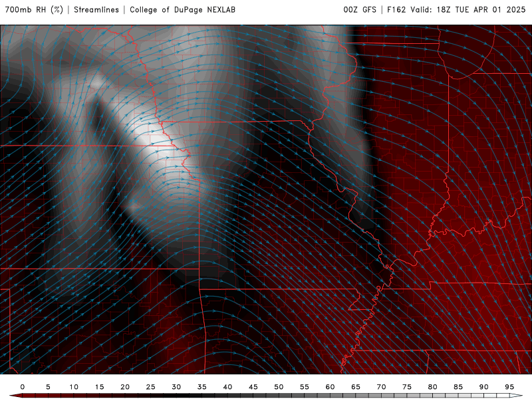Image resolution: width=532 pixels, height=399 pixels.
Task: Click the "50" label on color scale
Action: 279,387
